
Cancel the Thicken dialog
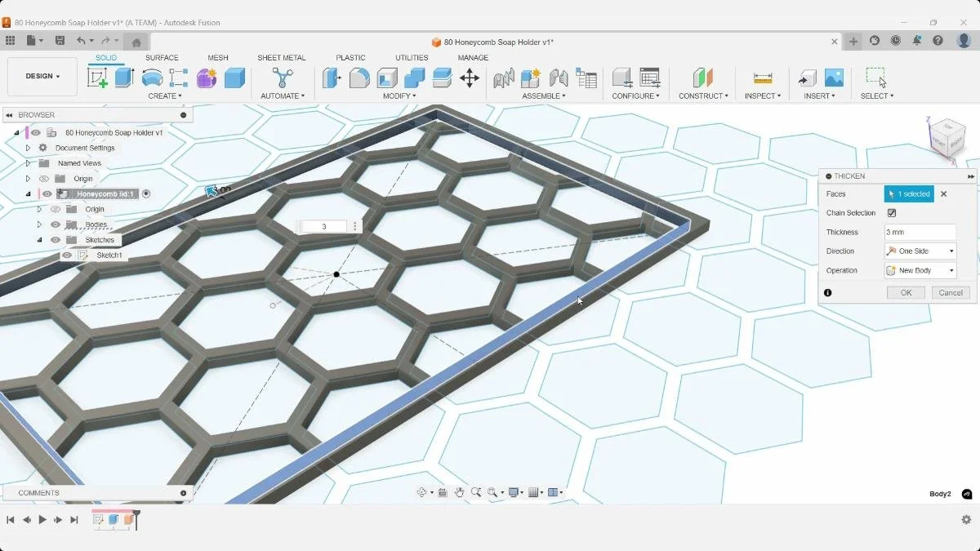(x=951, y=293)
